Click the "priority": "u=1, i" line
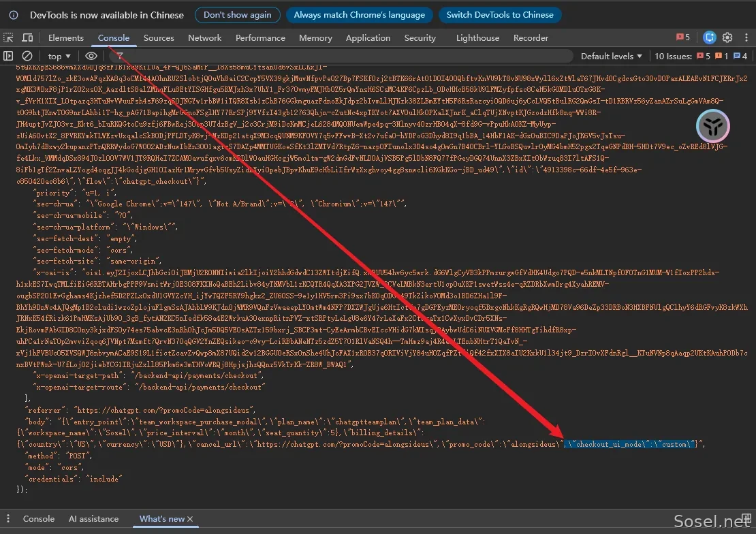The width and height of the screenshot is (756, 534). (x=75, y=193)
